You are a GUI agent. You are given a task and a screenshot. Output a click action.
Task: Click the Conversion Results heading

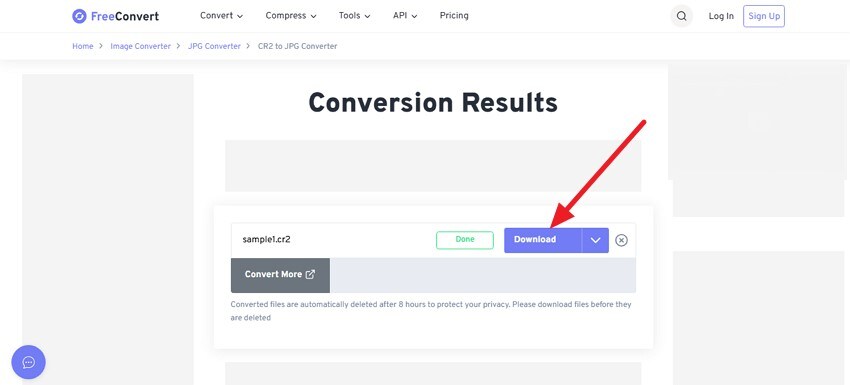tap(433, 102)
